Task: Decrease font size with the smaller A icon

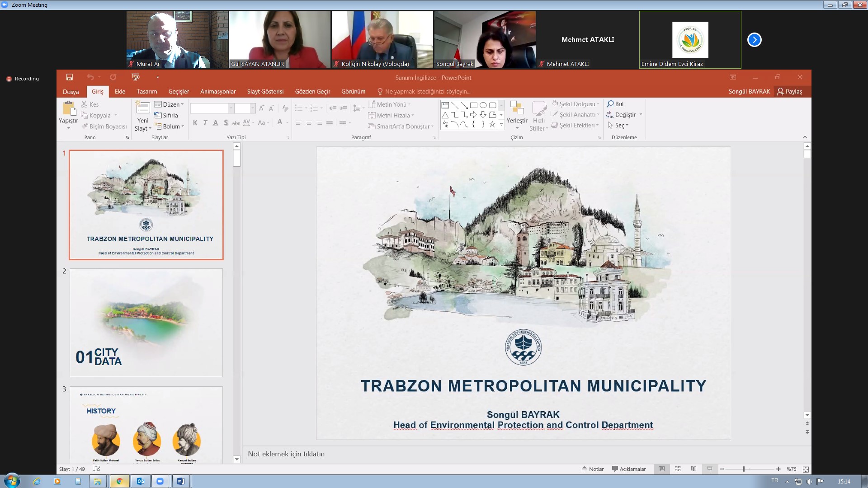Action: [x=271, y=108]
